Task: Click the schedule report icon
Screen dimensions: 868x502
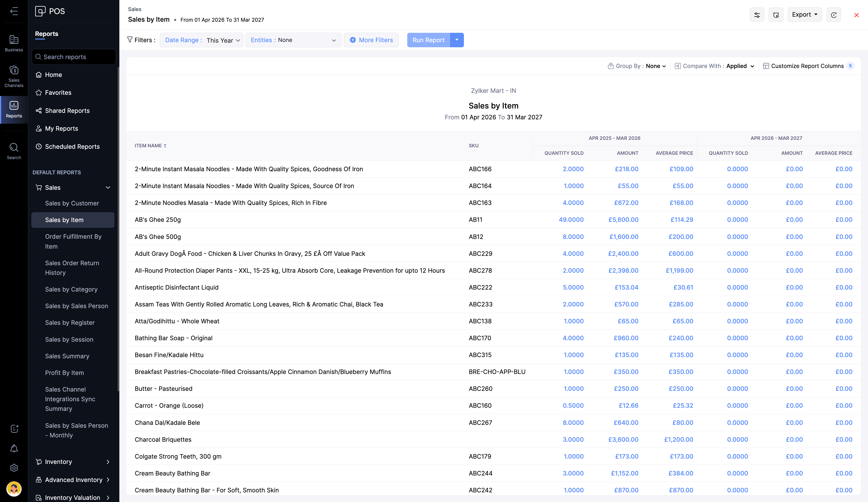Action: click(776, 15)
